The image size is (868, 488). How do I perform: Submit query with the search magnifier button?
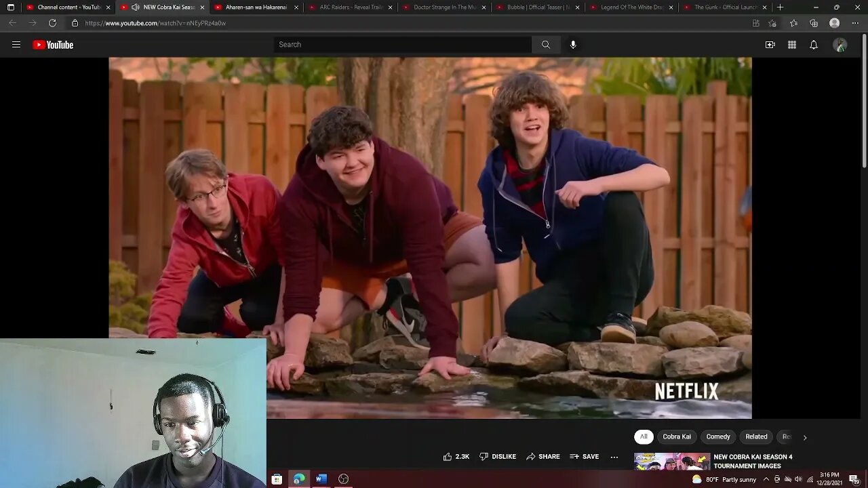click(546, 45)
